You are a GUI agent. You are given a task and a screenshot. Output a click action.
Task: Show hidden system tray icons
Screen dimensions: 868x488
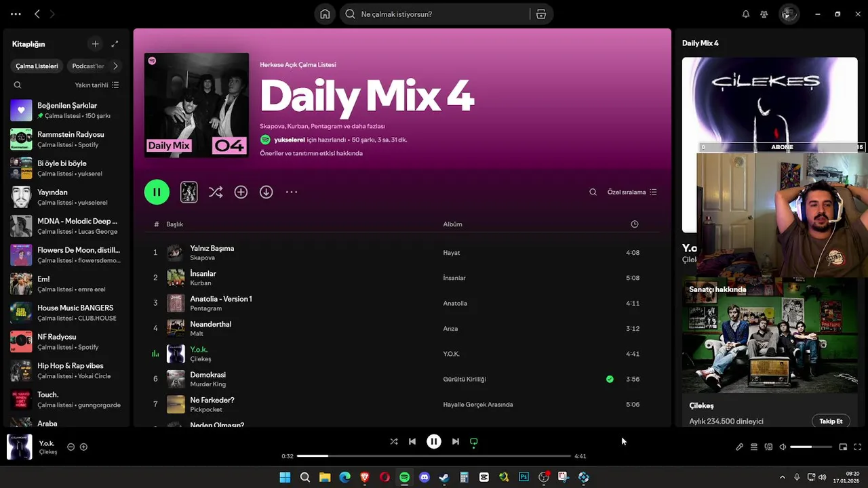pyautogui.click(x=782, y=477)
